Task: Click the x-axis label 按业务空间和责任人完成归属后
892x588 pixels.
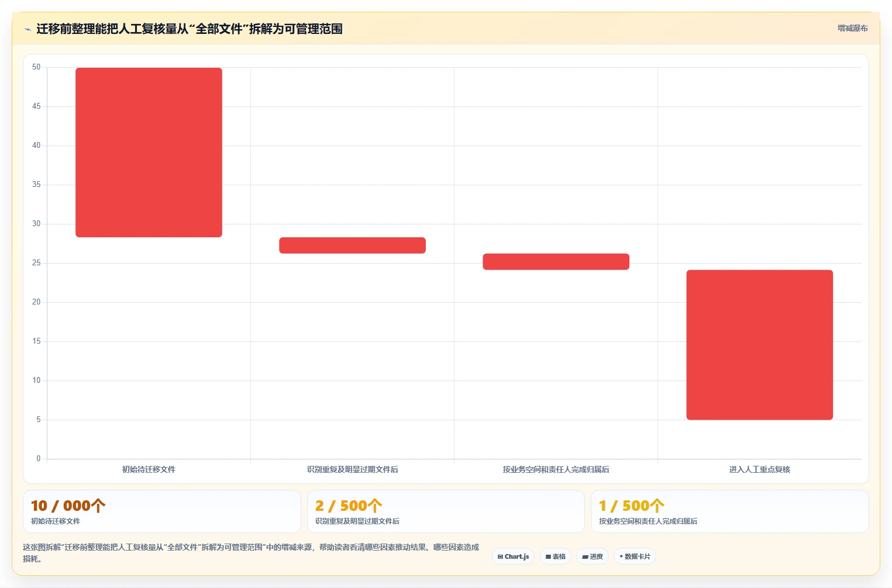Action: pyautogui.click(x=556, y=469)
